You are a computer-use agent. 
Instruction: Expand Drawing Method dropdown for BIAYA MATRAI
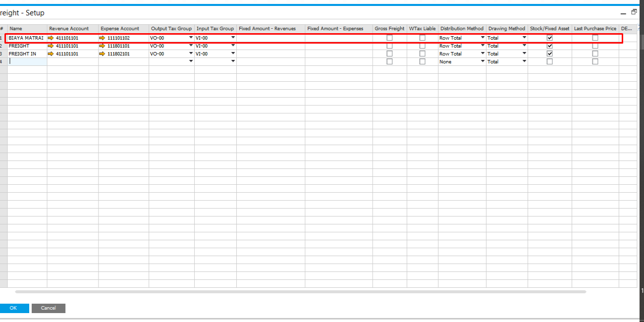(524, 37)
